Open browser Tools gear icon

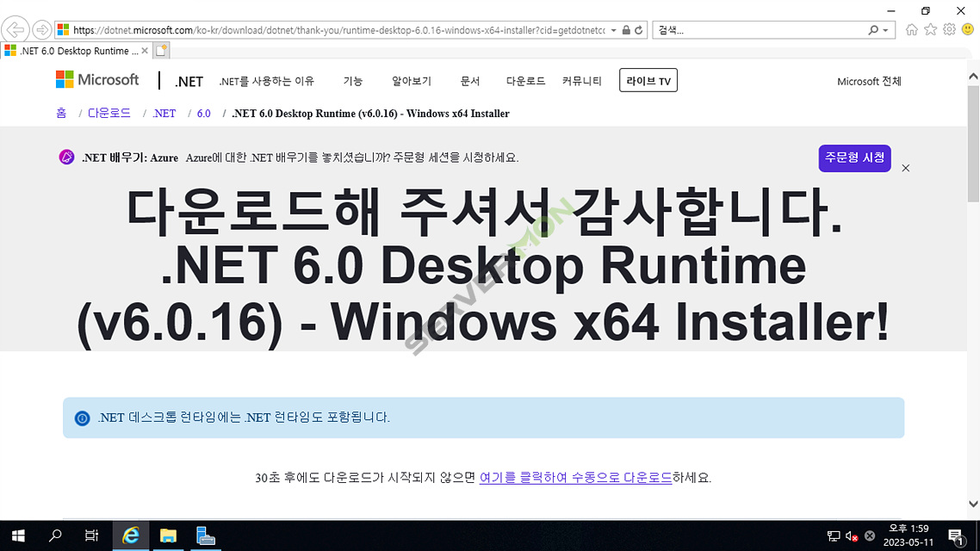949,29
